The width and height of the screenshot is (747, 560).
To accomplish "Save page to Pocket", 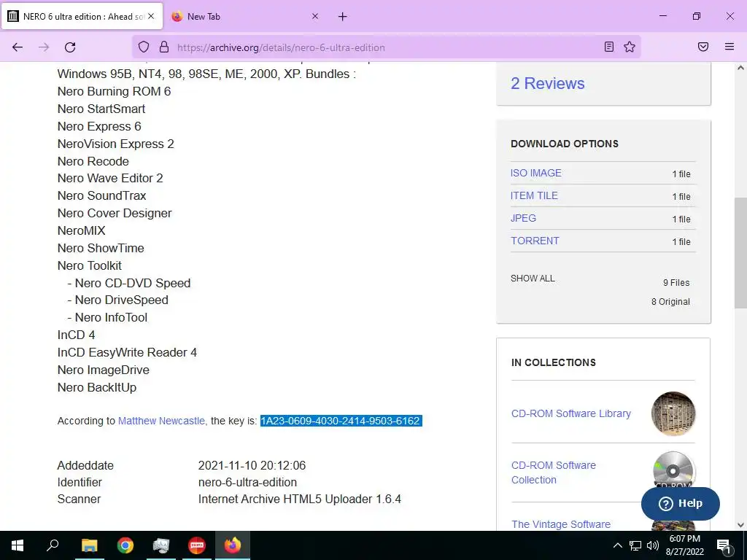I will pyautogui.click(x=703, y=47).
